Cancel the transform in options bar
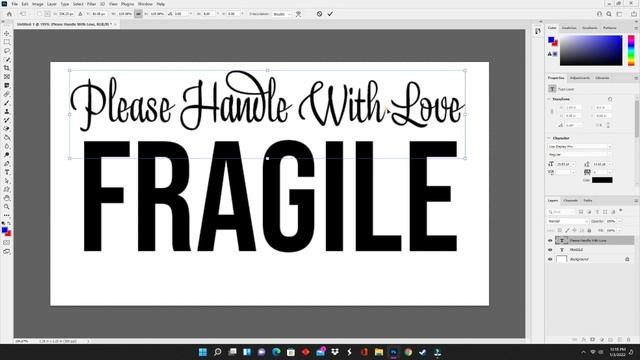Screen dimensions: 640x360 pyautogui.click(x=319, y=14)
